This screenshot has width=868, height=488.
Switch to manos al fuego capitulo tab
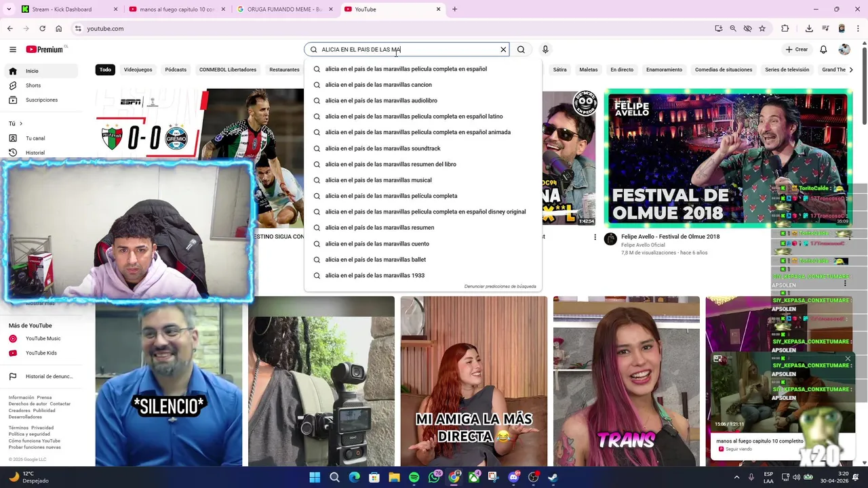click(x=178, y=9)
